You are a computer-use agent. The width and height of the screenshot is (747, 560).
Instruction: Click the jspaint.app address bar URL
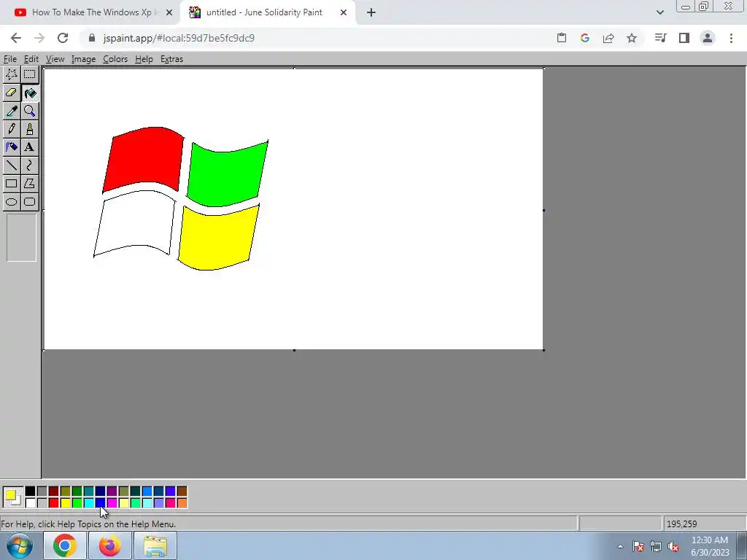179,38
